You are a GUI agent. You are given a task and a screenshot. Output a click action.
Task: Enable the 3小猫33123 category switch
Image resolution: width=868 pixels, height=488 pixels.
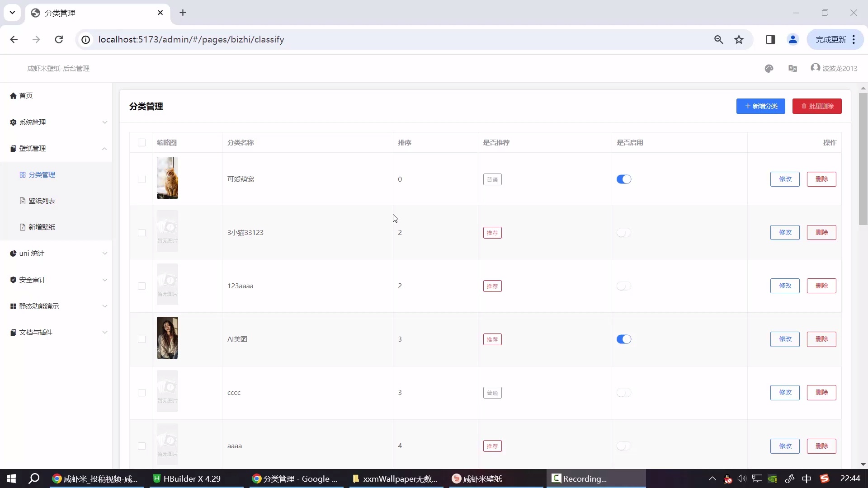click(623, 233)
